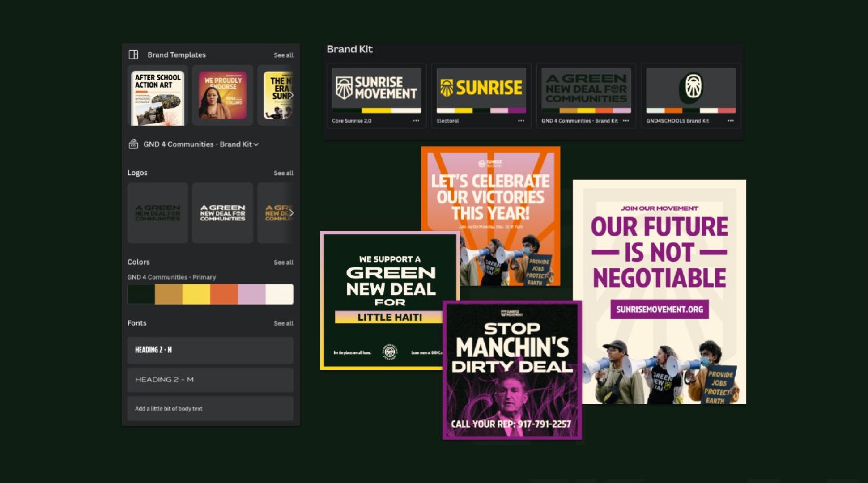Viewport: 868px width, 483px height.
Task: Pick the cream color swatch
Action: [x=280, y=294]
